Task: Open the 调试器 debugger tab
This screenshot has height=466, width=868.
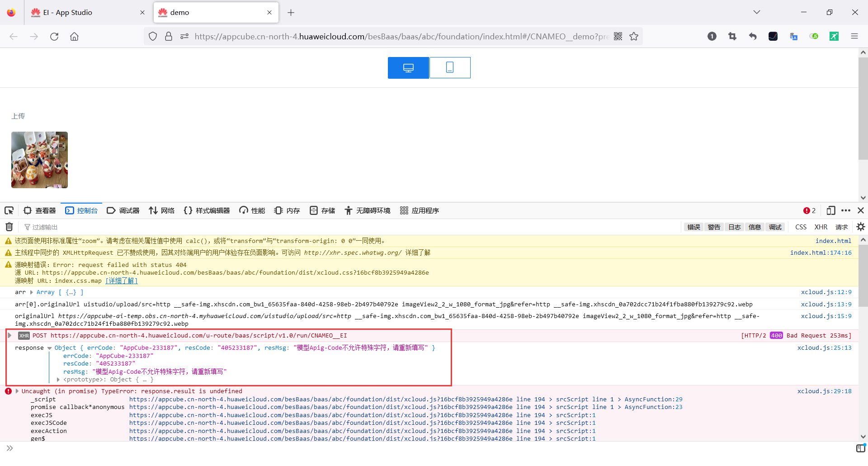Action: pyautogui.click(x=123, y=210)
